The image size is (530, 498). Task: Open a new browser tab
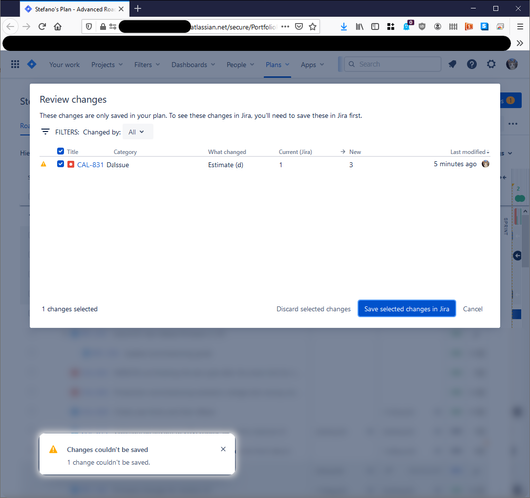[138, 8]
